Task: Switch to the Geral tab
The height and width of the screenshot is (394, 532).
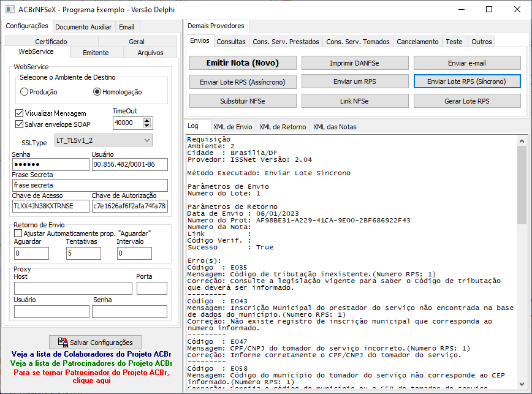Action: point(137,42)
